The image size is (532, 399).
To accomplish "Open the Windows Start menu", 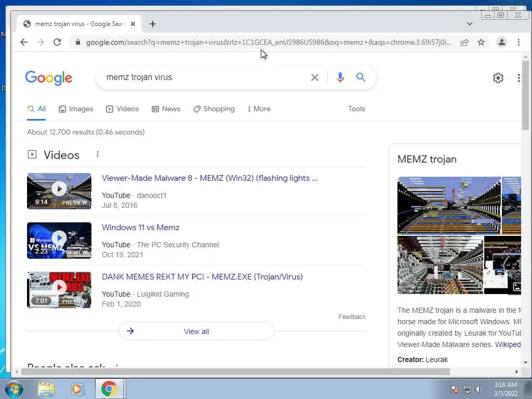I will tap(14, 389).
